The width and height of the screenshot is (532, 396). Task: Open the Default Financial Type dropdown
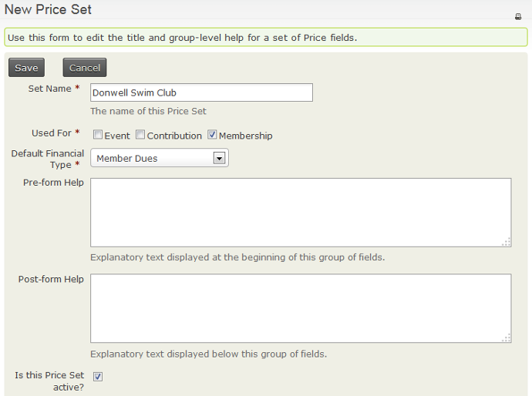click(159, 158)
